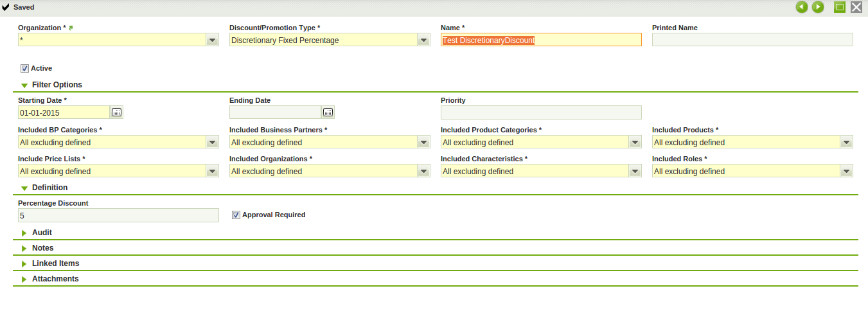Open the Ending Date calendar picker
This screenshot has height=320, width=868.
click(x=328, y=112)
